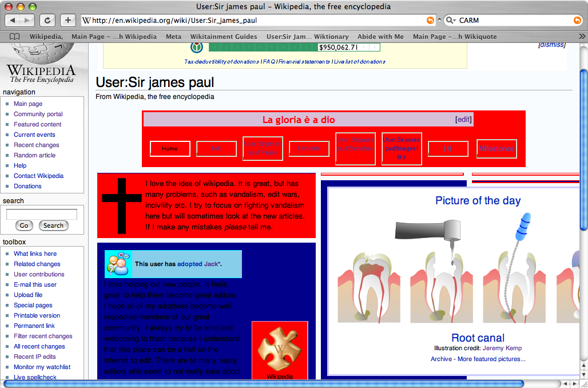Show more bookmarks with the double chevron
Viewport: 588px width, 388px height.
click(582, 37)
